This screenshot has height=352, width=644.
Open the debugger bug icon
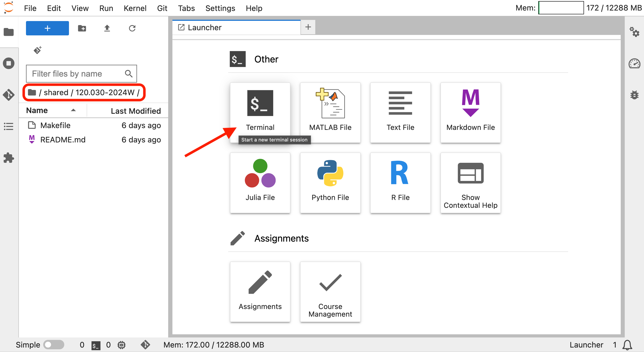(634, 95)
